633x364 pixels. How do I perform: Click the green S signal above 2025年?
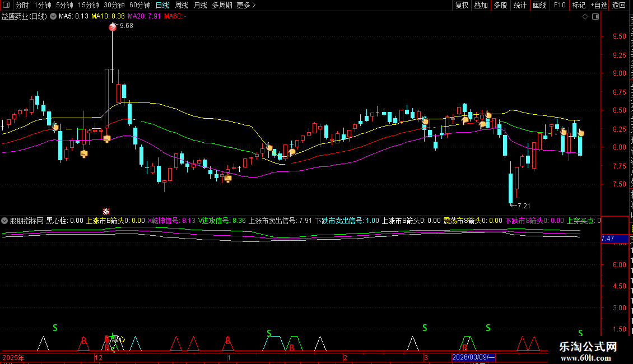click(x=55, y=328)
